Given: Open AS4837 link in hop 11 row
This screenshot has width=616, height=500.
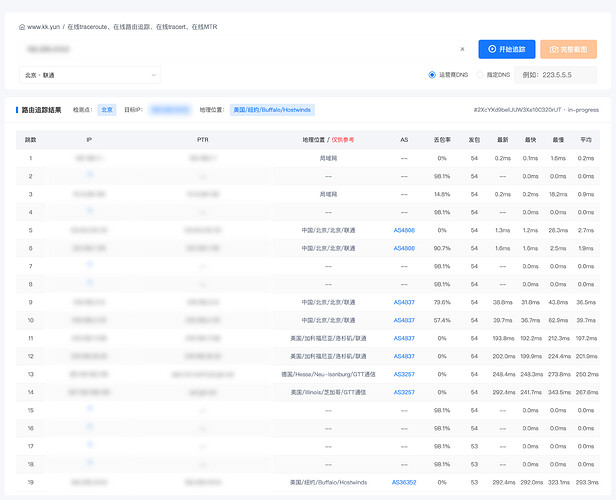Looking at the screenshot, I should tap(404, 338).
